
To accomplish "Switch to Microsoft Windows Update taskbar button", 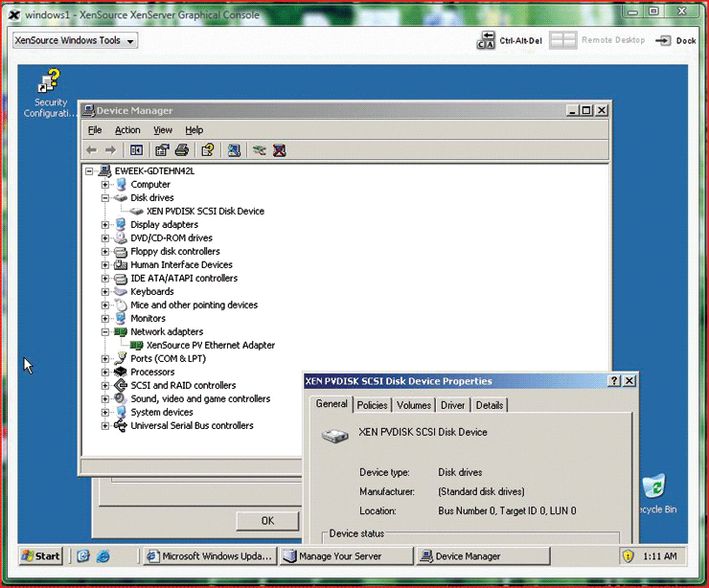I will point(211,555).
